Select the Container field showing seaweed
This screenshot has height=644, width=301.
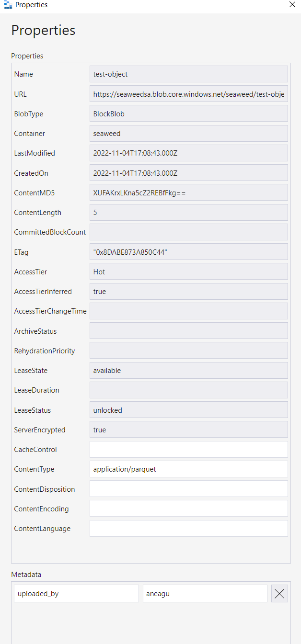pyautogui.click(x=188, y=133)
